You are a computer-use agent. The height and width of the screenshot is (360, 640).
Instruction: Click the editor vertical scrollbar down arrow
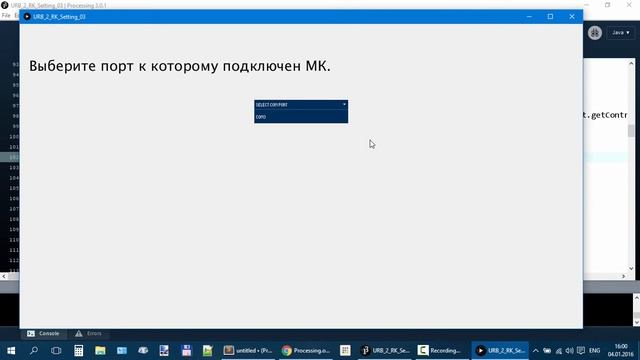click(x=631, y=268)
